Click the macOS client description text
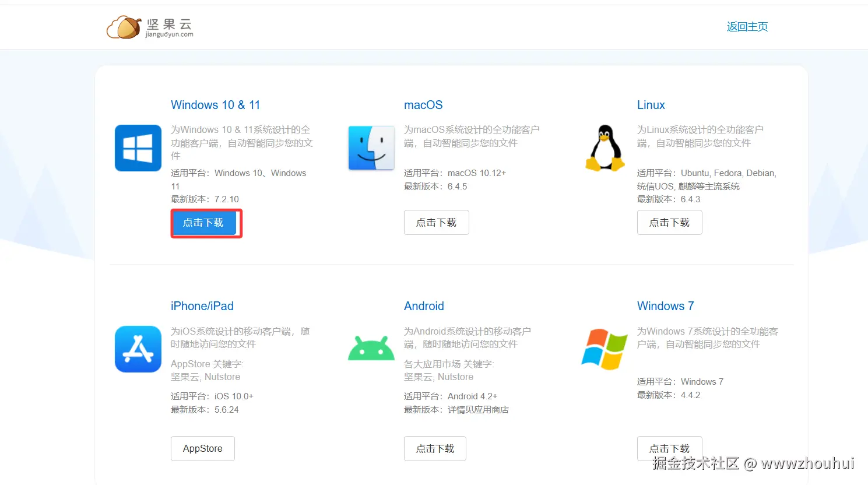868x485 pixels. coord(472,136)
